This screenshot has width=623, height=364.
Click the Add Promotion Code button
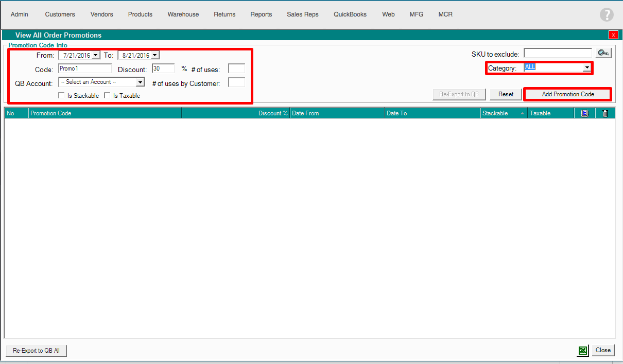pos(568,94)
